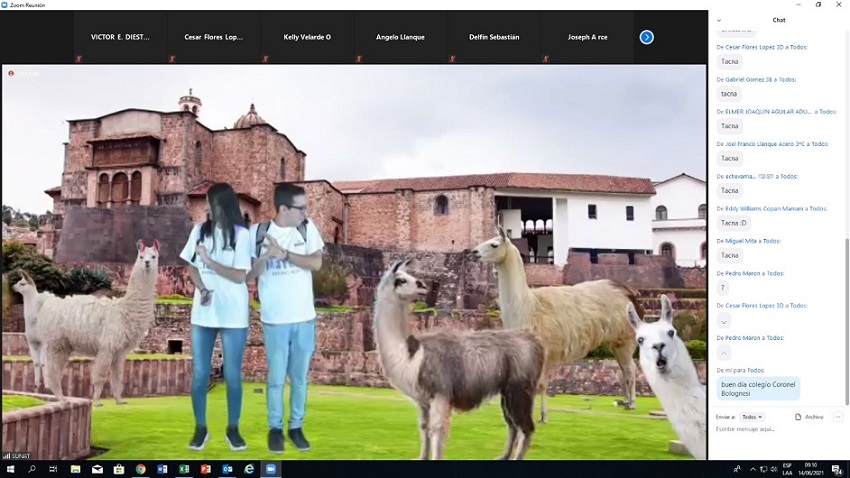Select Kelly Velarde O participant tile
This screenshot has height=478, width=850.
307,37
